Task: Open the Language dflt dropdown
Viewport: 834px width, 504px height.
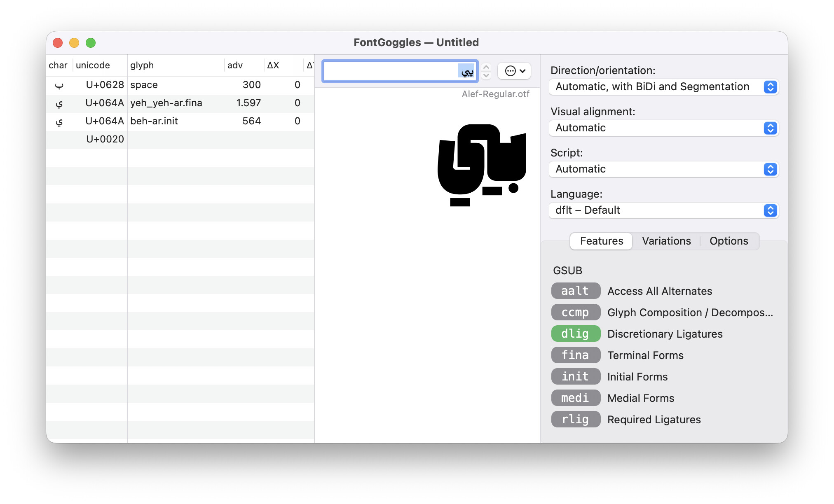Action: click(x=663, y=210)
